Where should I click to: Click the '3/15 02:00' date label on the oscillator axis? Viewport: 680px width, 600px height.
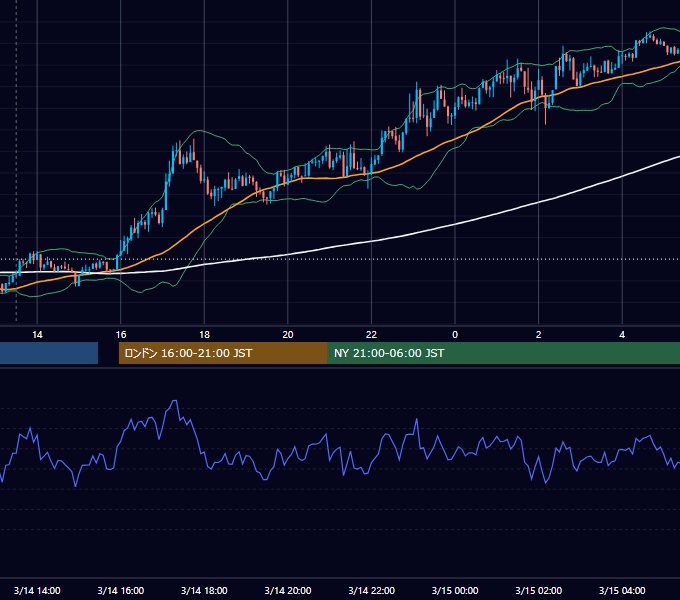tap(538, 590)
